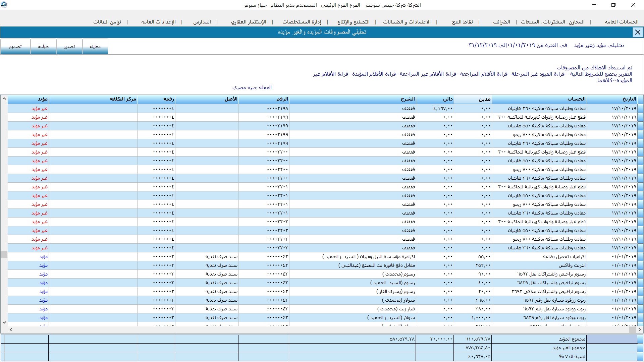644x362 pixels.
Task: Click مجموع المؤيد total label
Action: point(572,339)
